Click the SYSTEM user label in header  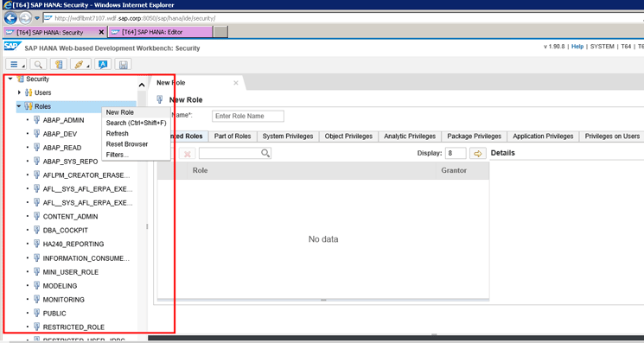click(603, 47)
